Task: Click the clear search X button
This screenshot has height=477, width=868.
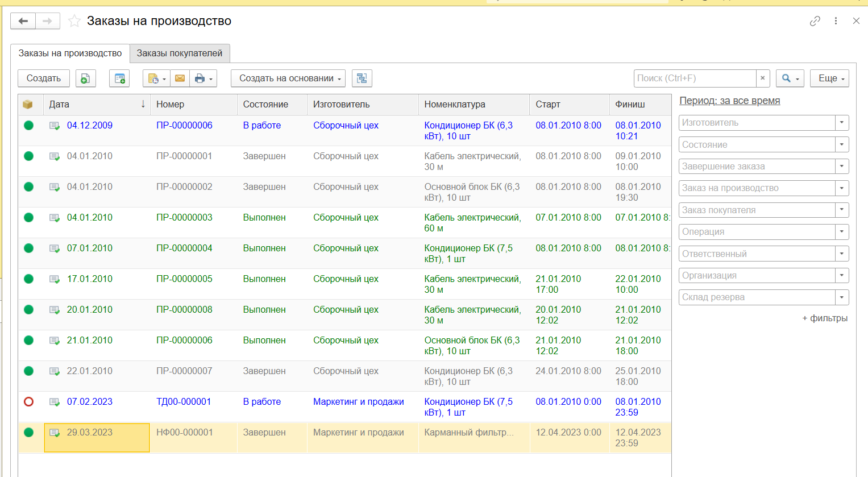Action: [763, 78]
